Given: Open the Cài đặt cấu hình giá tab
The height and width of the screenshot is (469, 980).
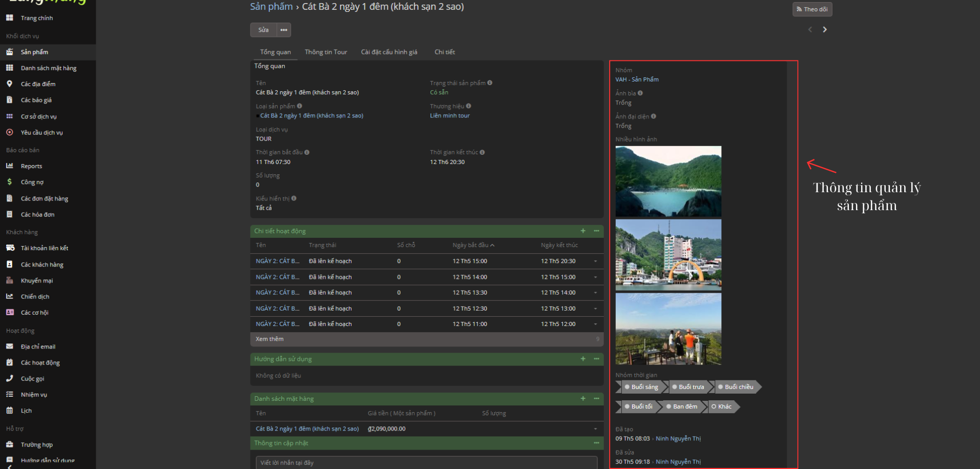Looking at the screenshot, I should point(389,52).
